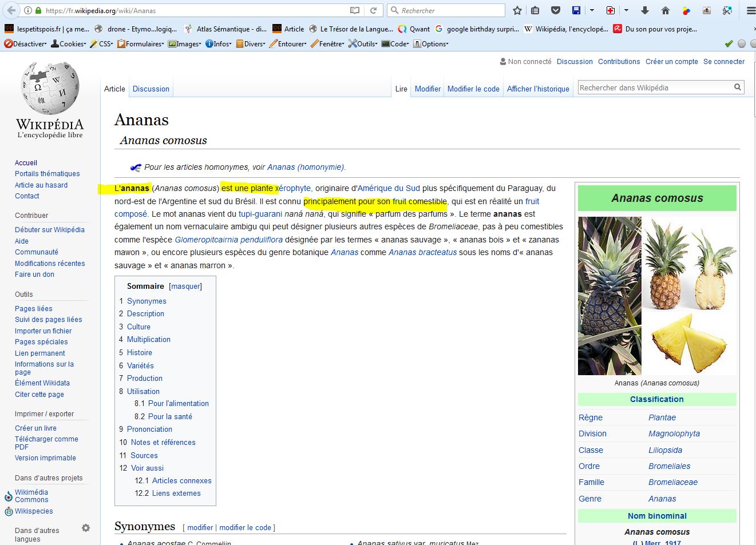Open the Outils dropdown menu
The width and height of the screenshot is (756, 545).
363,43
